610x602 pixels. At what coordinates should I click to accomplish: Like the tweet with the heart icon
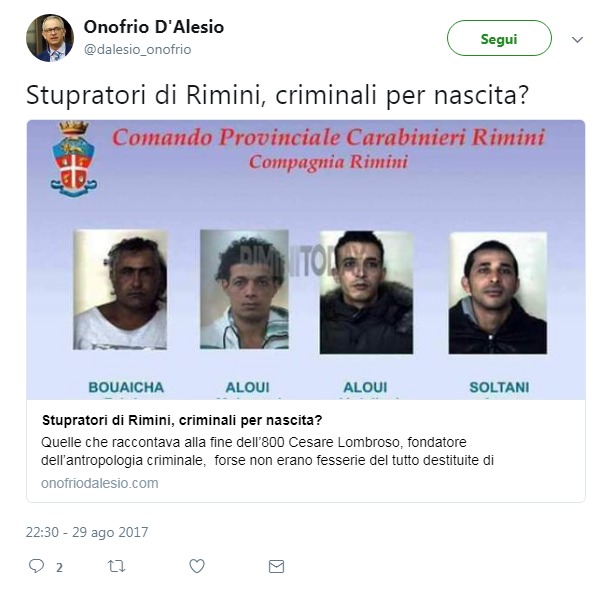tap(197, 566)
